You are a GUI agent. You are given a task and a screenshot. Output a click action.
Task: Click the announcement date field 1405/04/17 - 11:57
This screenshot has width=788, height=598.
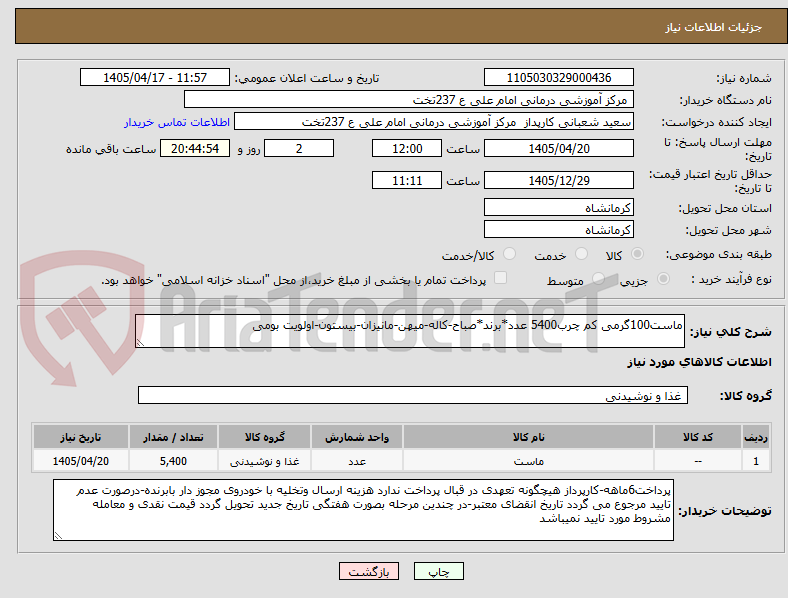(x=155, y=77)
